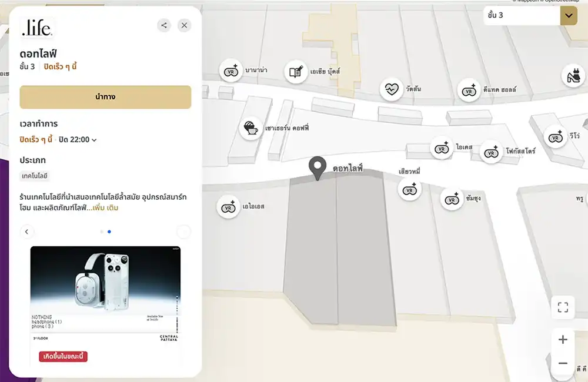Click the VR icon for โฟกัสสโตร์
Image resolution: width=588 pixels, height=382 pixels.
pos(491,152)
